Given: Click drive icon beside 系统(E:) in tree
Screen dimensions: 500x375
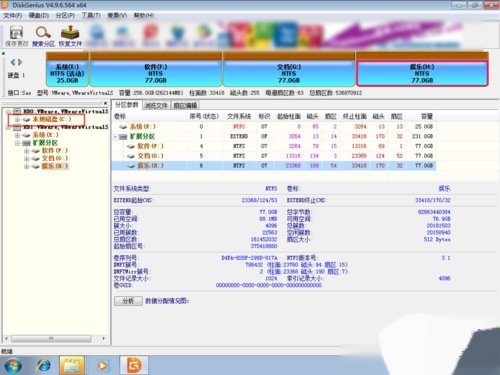Looking at the screenshot, I should click(x=26, y=135).
